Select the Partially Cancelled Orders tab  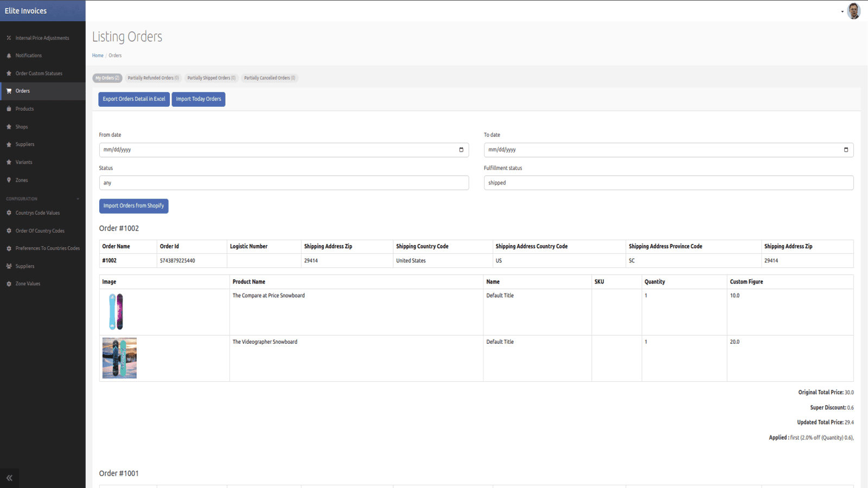[x=270, y=78]
